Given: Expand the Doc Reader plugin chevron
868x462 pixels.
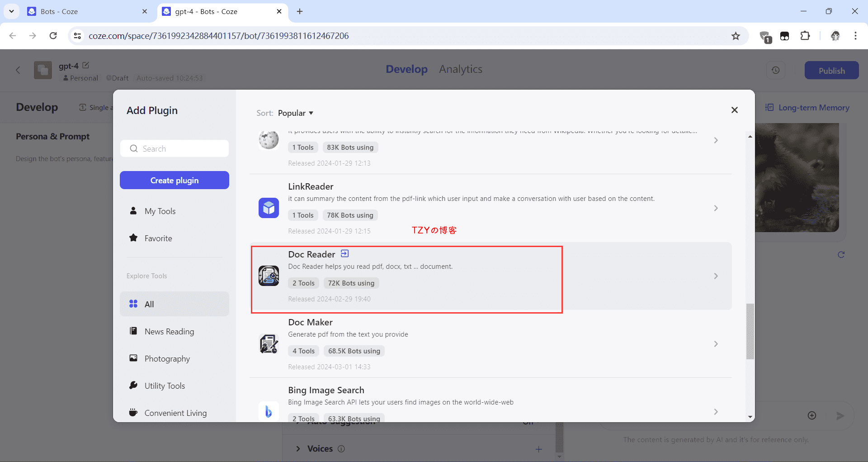Looking at the screenshot, I should [x=716, y=276].
